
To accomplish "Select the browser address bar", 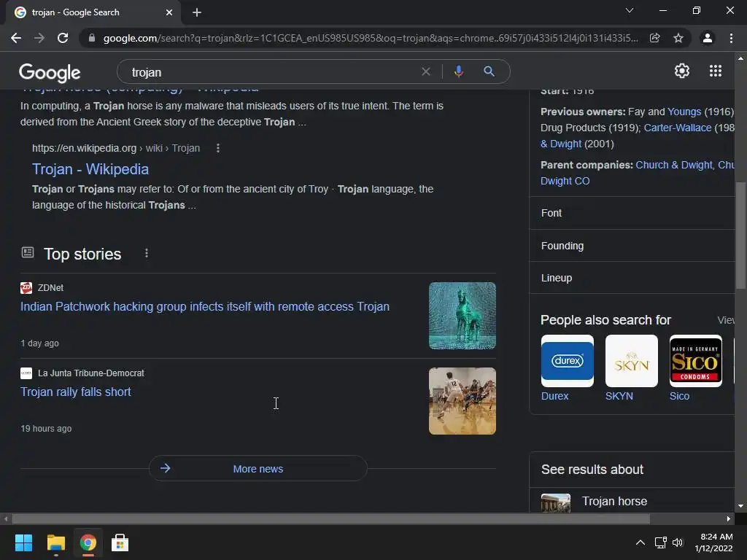I will pyautogui.click(x=371, y=38).
